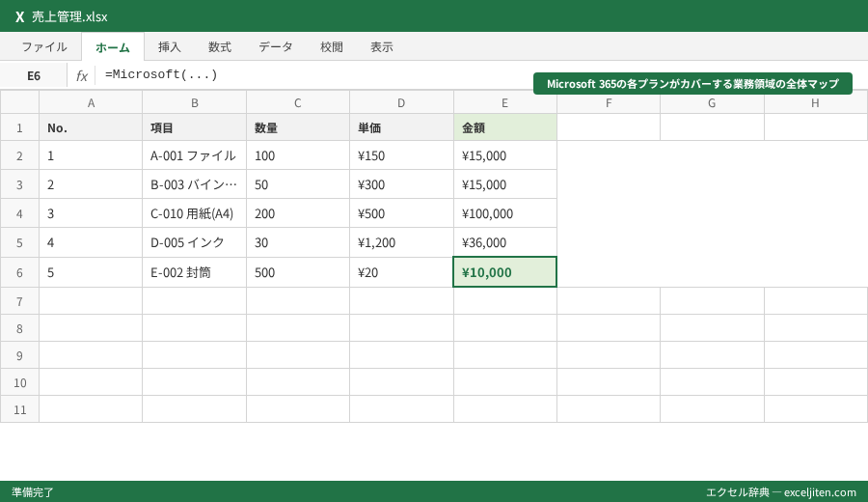Select column E header

(504, 103)
